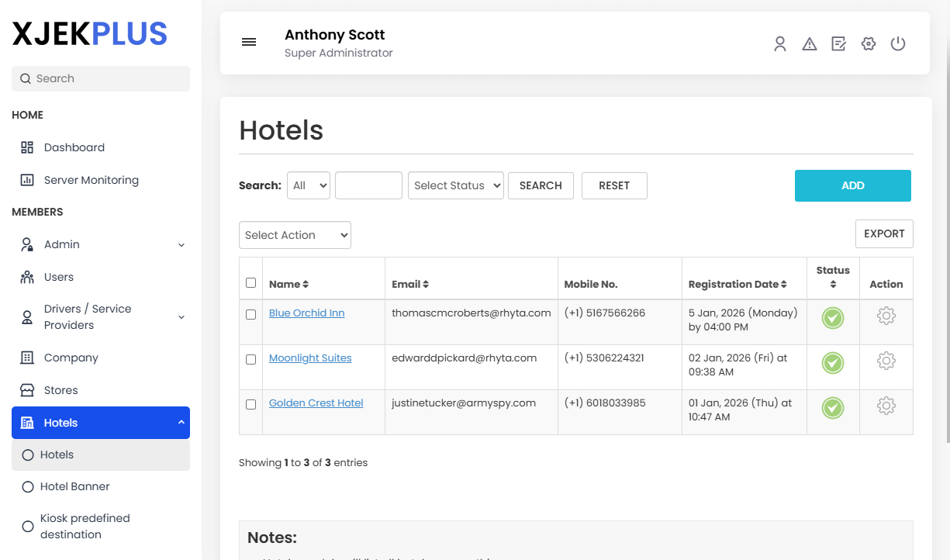Screen dimensions: 950x560
Task: Open the Dashboard from the sidebar
Action: point(74,147)
